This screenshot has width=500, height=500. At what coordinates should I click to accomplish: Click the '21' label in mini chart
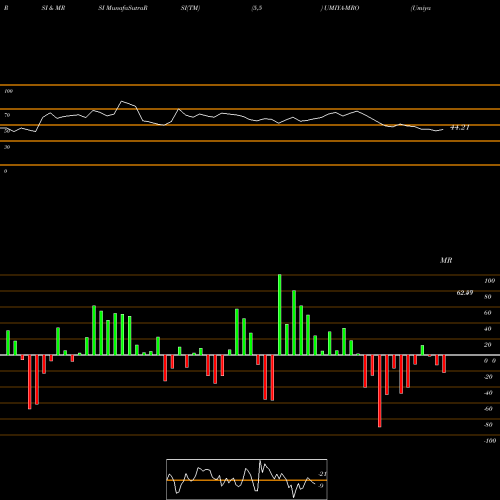323,474
